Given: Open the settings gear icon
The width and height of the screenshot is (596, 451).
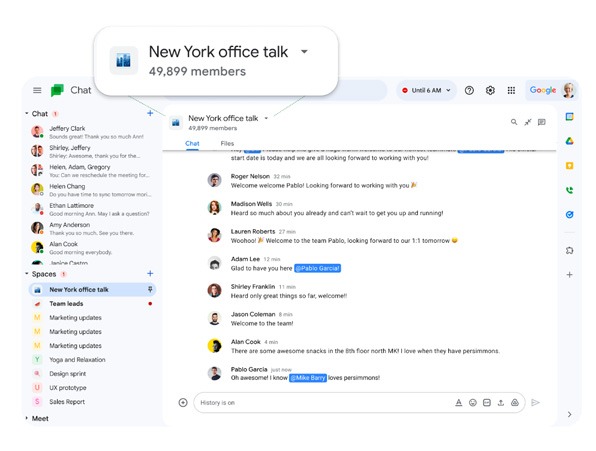Looking at the screenshot, I should coord(490,90).
